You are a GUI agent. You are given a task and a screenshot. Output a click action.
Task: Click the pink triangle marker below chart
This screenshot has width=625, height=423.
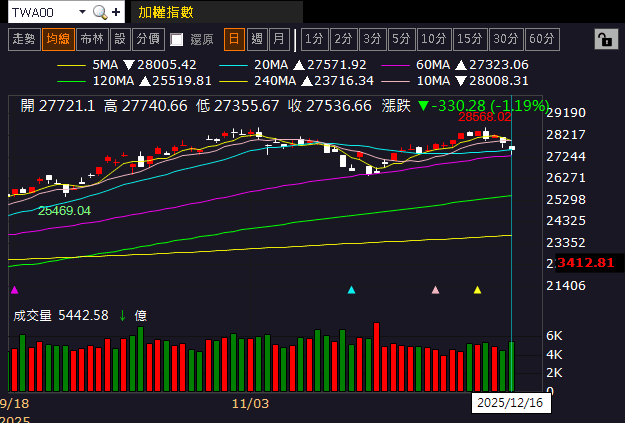[x=436, y=290]
